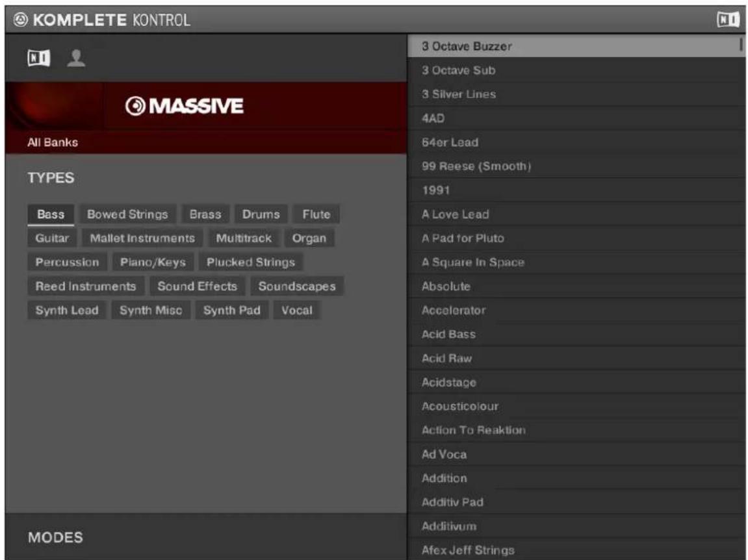Image resolution: width=748 pixels, height=560 pixels.
Task: Toggle the Drums type tag
Action: tap(261, 214)
